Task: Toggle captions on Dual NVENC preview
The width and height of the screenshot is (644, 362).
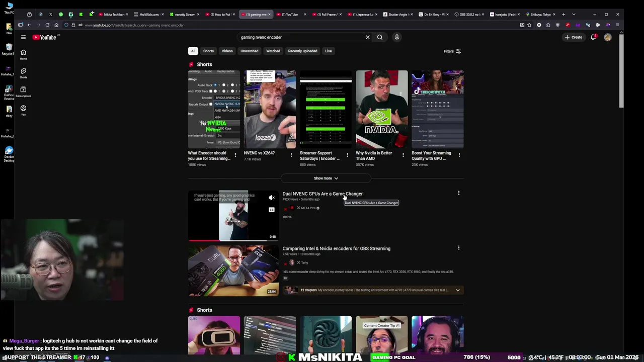Action: point(272,210)
